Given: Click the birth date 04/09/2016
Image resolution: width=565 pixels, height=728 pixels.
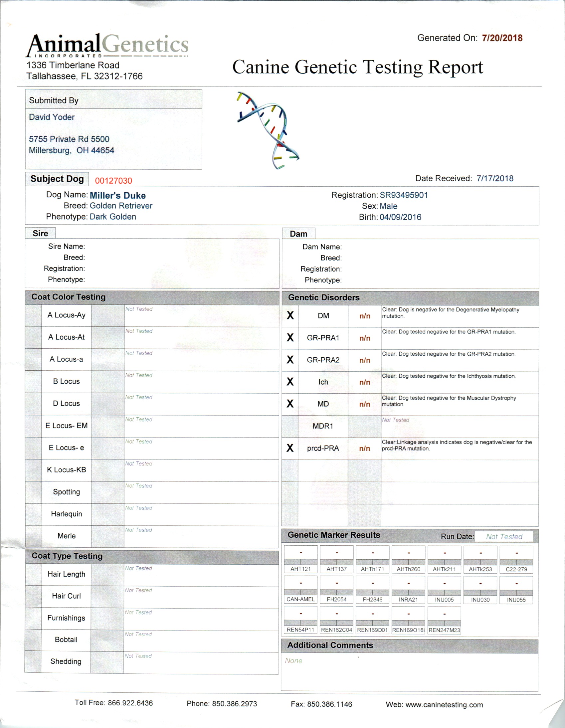Looking at the screenshot, I should (400, 217).
